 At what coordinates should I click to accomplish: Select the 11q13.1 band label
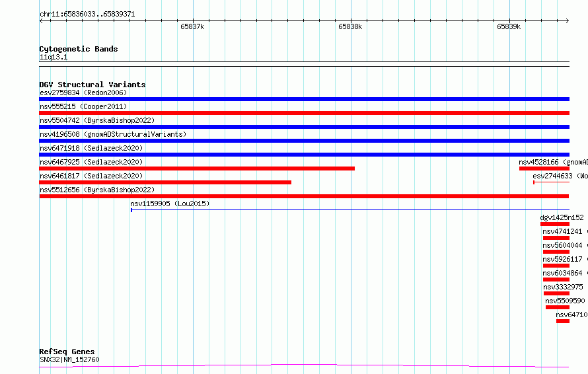click(x=54, y=57)
